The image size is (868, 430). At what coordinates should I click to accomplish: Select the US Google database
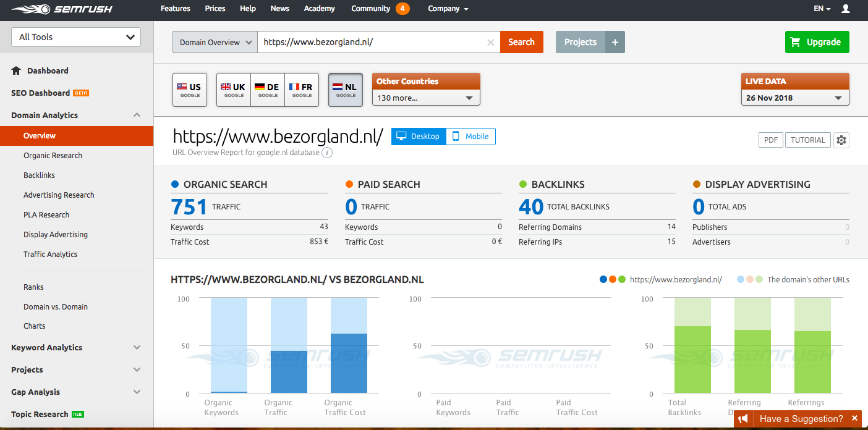(189, 90)
